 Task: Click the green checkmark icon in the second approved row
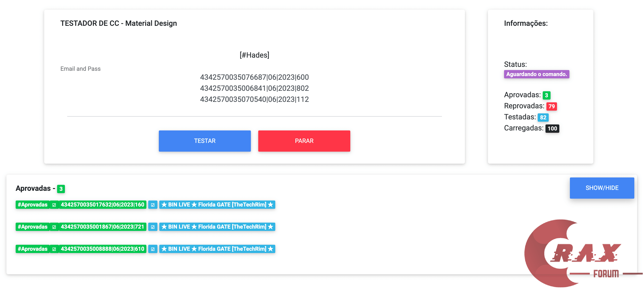(54, 227)
